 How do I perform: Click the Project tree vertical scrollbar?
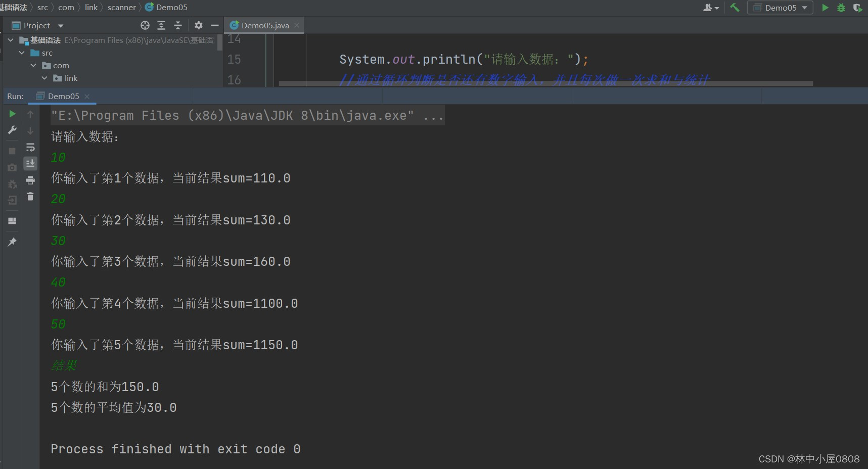point(220,43)
